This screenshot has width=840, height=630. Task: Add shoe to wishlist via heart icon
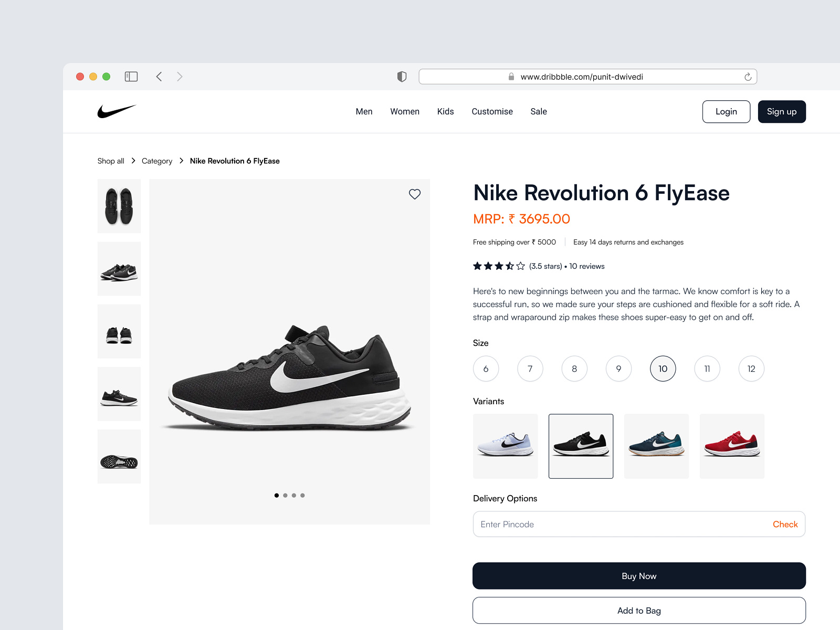click(x=414, y=194)
